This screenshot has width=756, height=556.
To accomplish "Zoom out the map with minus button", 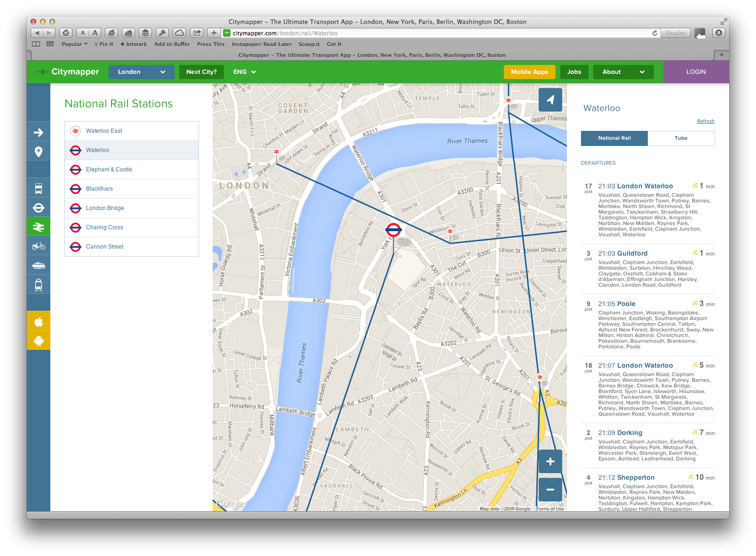I will point(550,490).
